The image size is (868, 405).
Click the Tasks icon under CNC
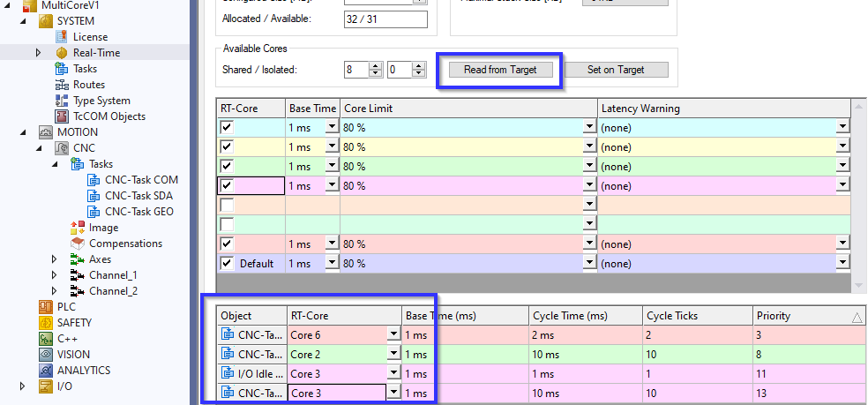[78, 164]
